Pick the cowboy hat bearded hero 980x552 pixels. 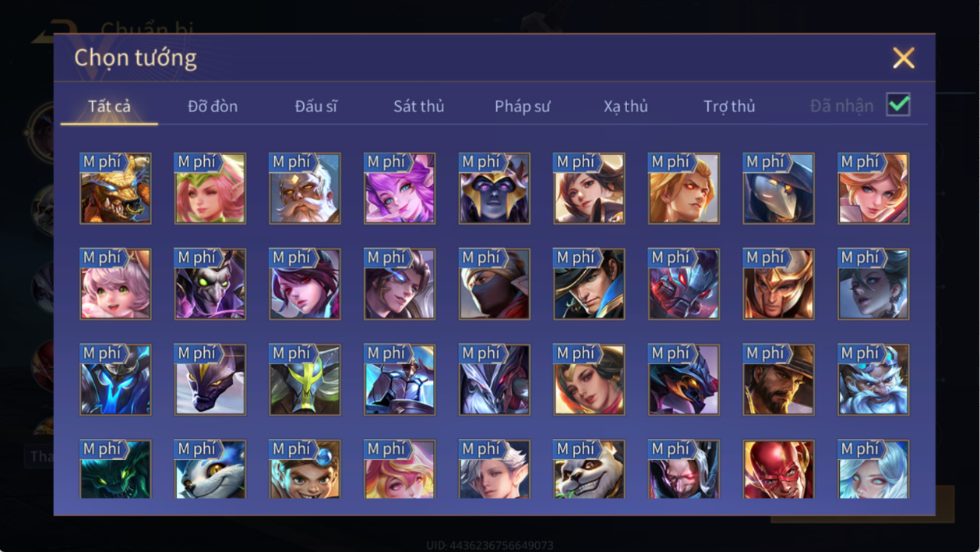tap(778, 380)
